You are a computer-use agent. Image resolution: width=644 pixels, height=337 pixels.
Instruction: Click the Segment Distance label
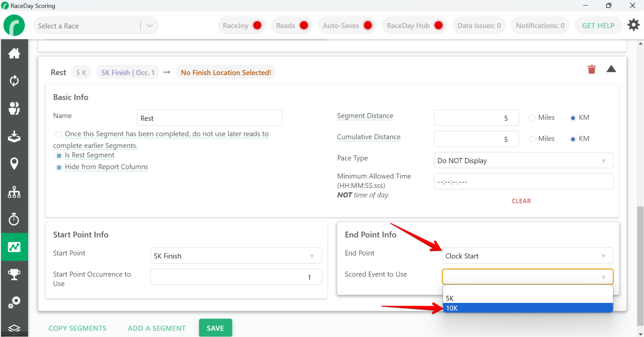click(365, 116)
